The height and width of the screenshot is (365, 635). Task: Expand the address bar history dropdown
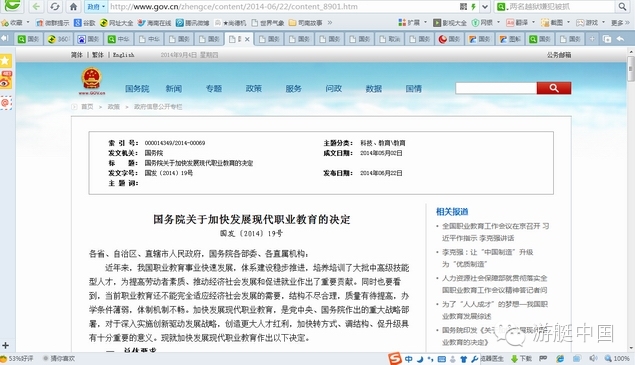click(x=485, y=6)
